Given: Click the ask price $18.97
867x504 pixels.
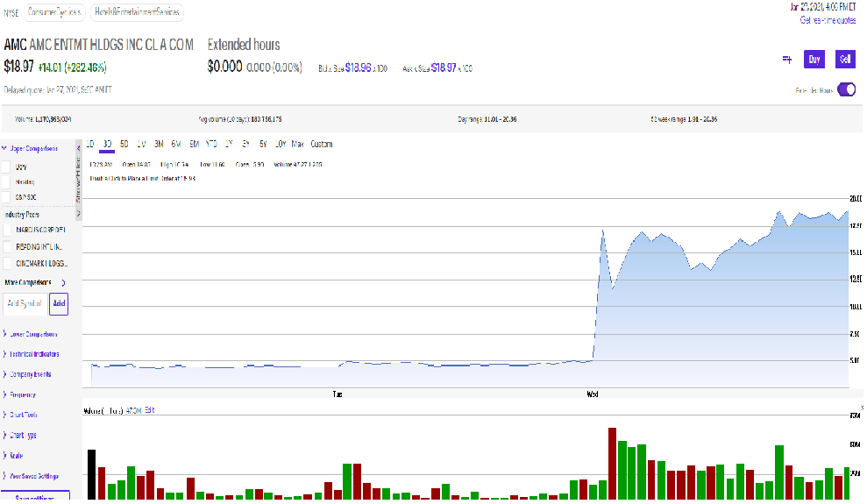Looking at the screenshot, I should (x=444, y=68).
